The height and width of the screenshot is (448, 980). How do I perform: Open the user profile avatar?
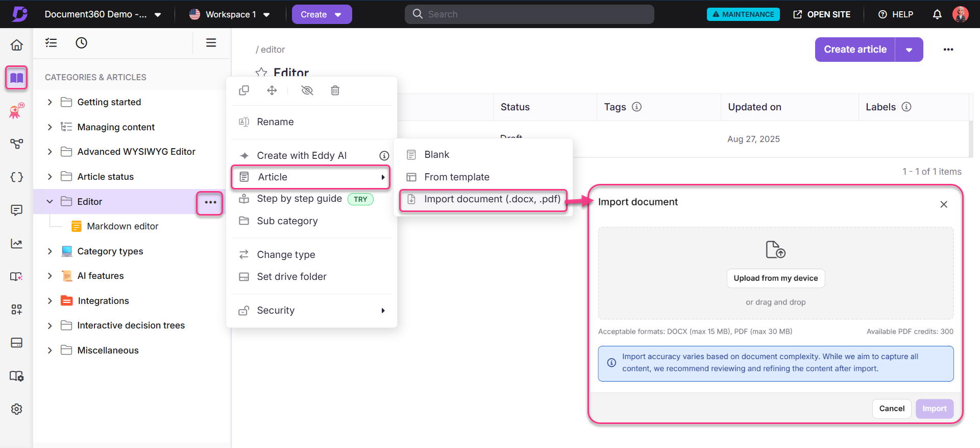[961, 14]
